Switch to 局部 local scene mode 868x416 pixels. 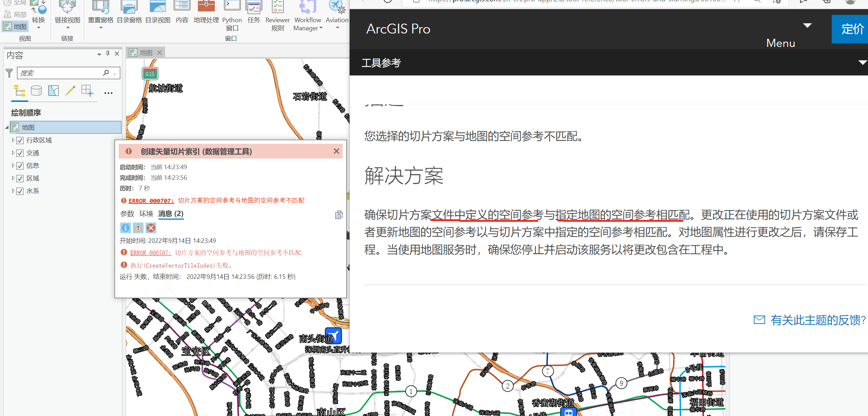click(15, 14)
